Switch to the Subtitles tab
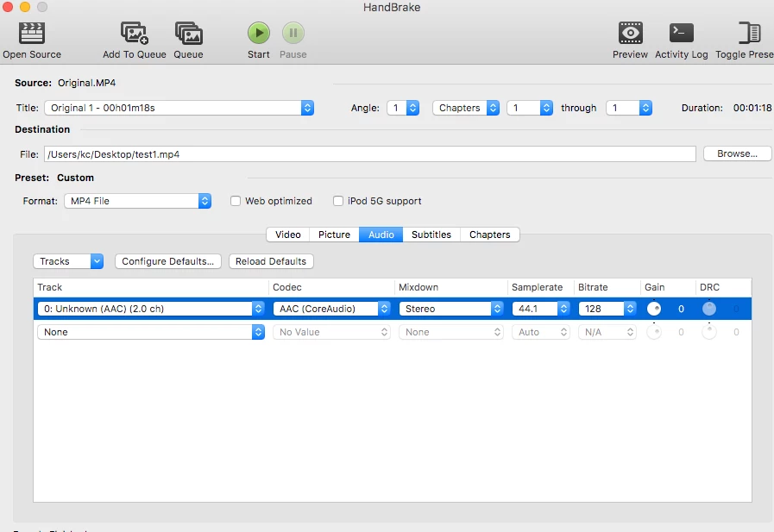The height and width of the screenshot is (532, 774). [x=431, y=235]
